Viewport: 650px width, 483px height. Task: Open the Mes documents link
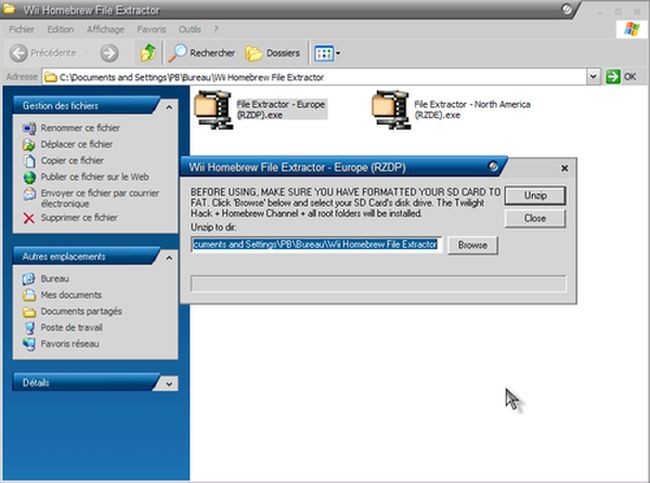pos(71,295)
